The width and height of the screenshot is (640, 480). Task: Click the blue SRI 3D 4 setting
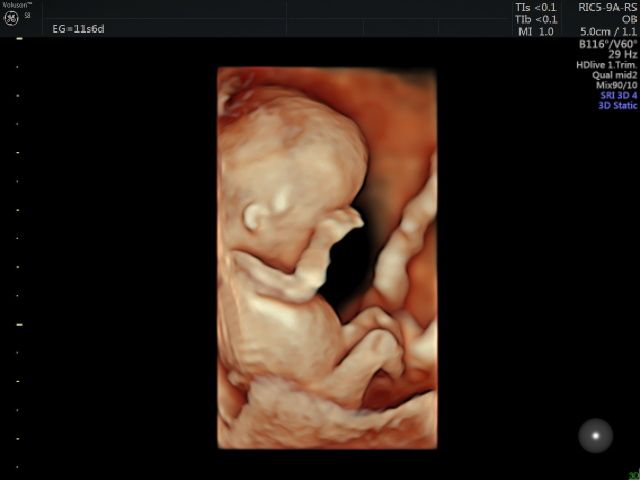[x=617, y=95]
